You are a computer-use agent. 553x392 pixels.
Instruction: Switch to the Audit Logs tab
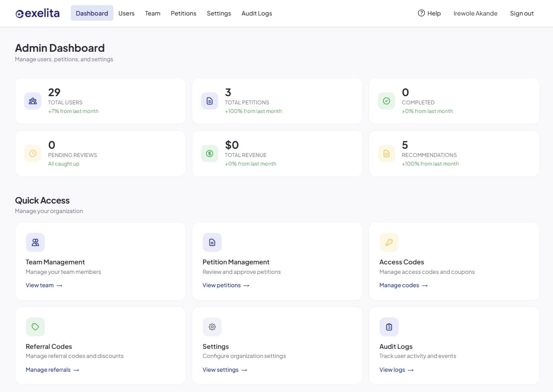[x=257, y=13]
